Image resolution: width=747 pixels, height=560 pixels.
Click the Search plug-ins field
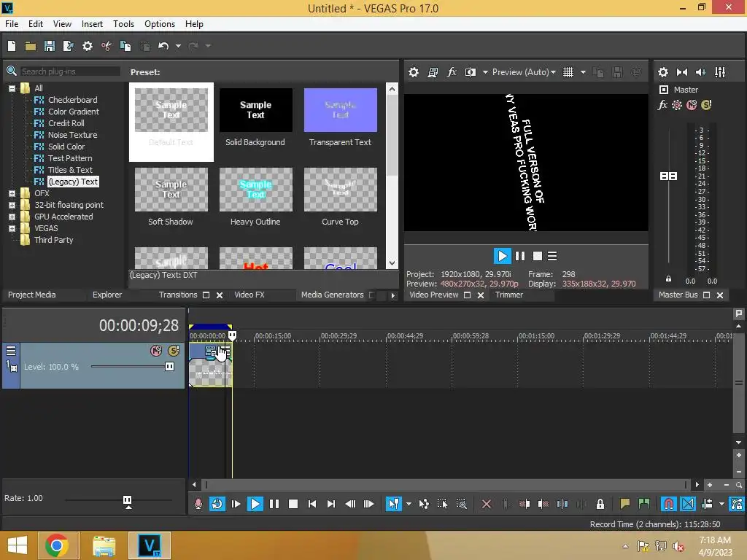point(70,71)
